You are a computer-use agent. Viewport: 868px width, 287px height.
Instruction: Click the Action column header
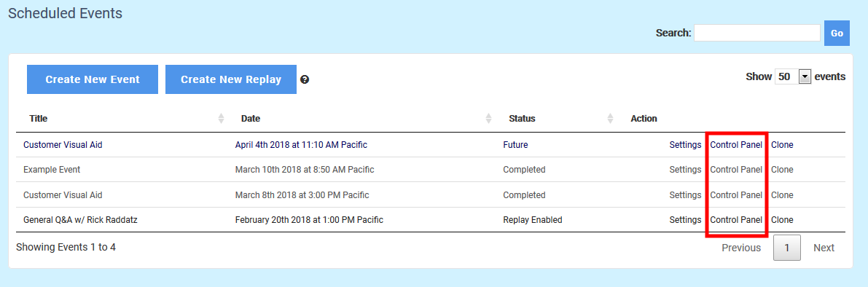click(x=644, y=118)
